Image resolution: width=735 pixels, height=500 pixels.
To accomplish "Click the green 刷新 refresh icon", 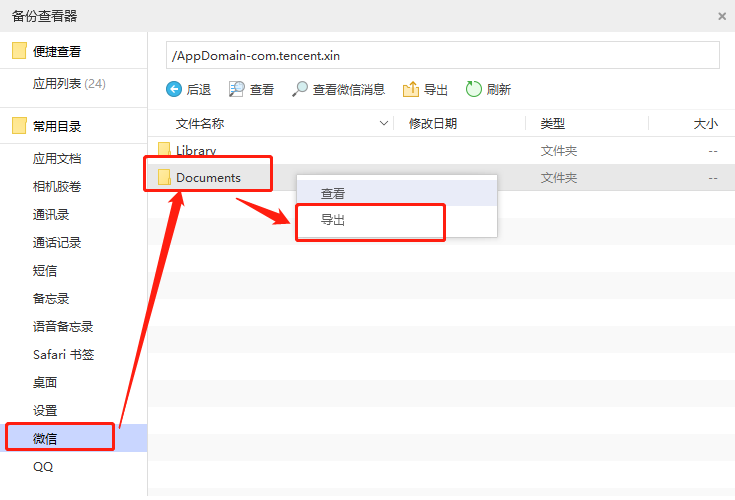I will [473, 89].
